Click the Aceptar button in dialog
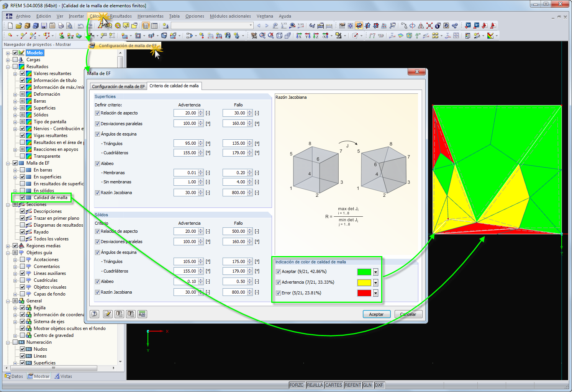 tap(376, 314)
